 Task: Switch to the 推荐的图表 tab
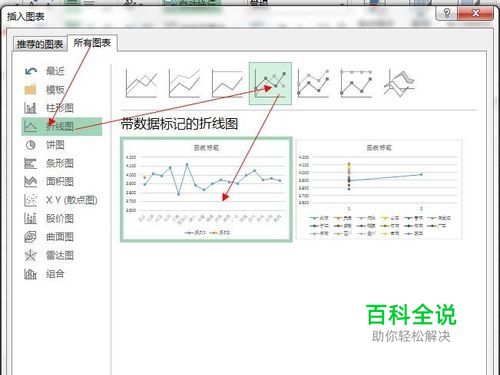(40, 44)
